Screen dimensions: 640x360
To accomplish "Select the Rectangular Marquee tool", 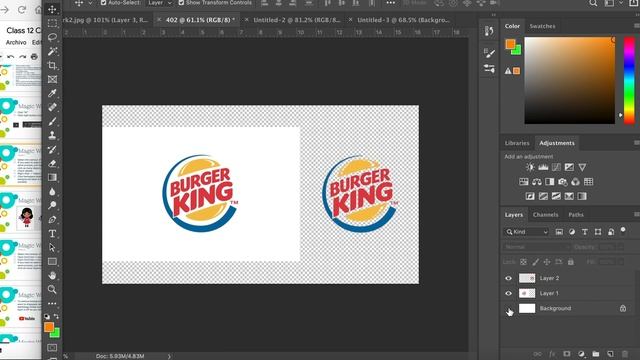I will pos(52,23).
